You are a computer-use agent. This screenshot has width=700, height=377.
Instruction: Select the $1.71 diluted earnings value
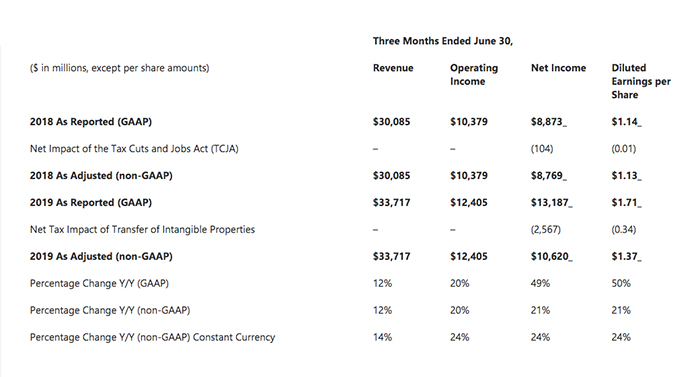(626, 202)
